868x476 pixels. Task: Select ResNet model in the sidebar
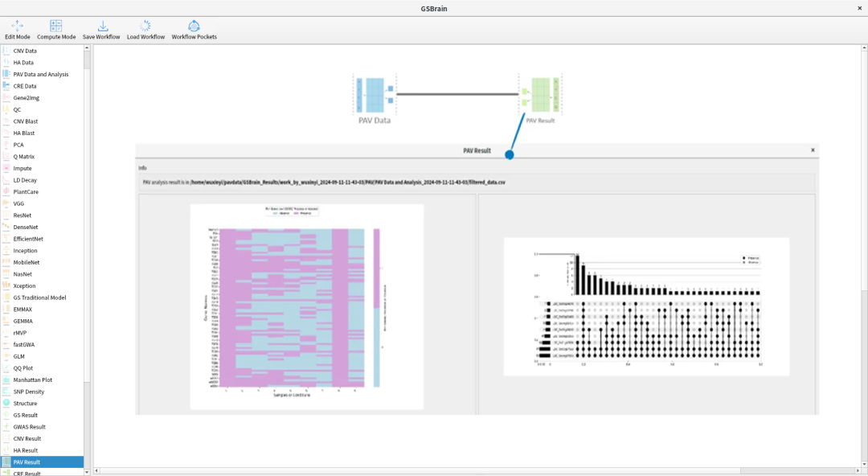[x=42, y=215]
